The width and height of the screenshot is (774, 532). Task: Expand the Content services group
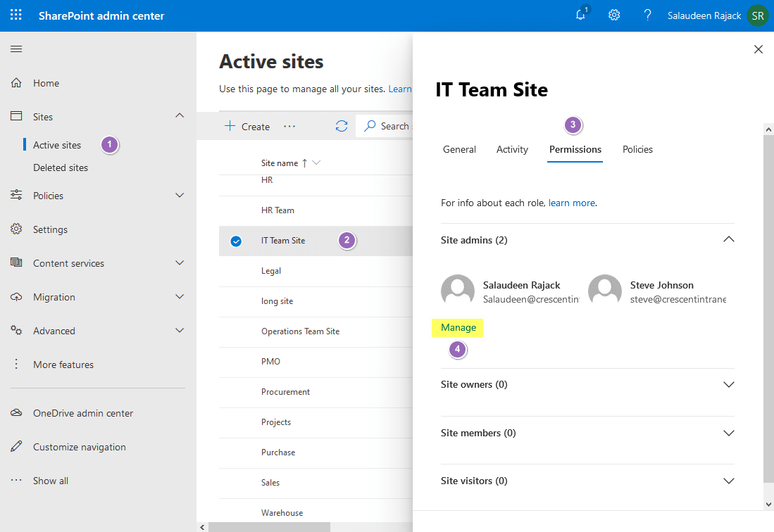pos(180,262)
